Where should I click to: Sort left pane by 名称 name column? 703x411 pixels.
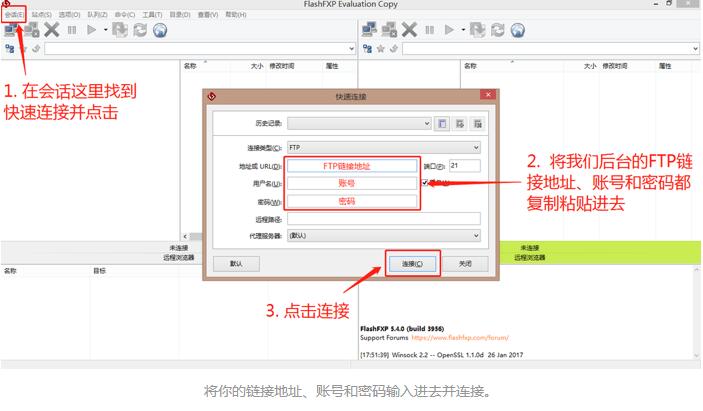pos(190,66)
